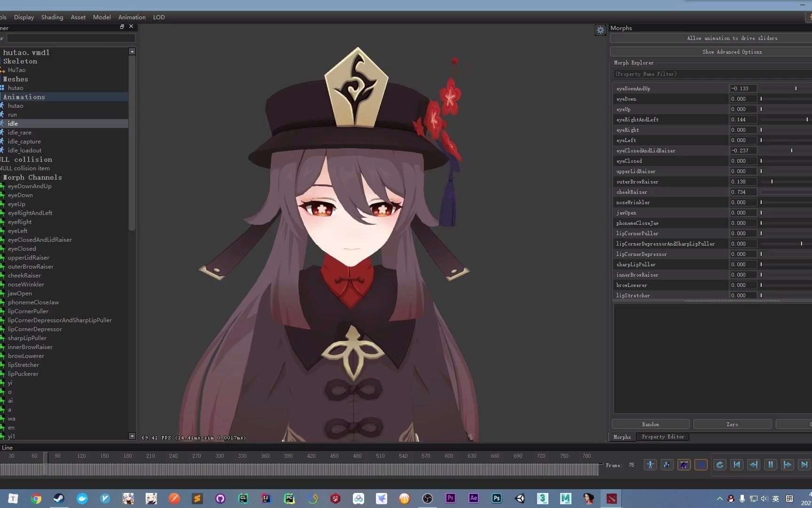
Task: Open the Animation menu
Action: coord(132,17)
